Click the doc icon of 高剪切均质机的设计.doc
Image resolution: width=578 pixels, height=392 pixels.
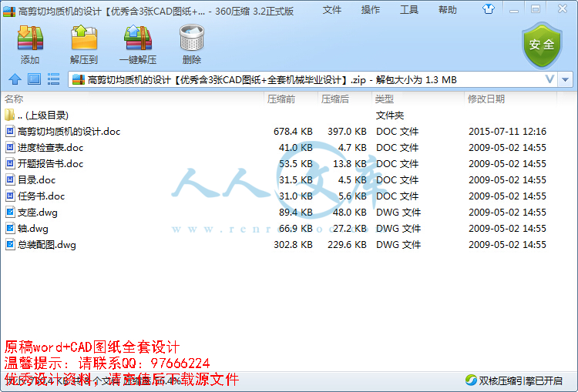click(x=10, y=131)
